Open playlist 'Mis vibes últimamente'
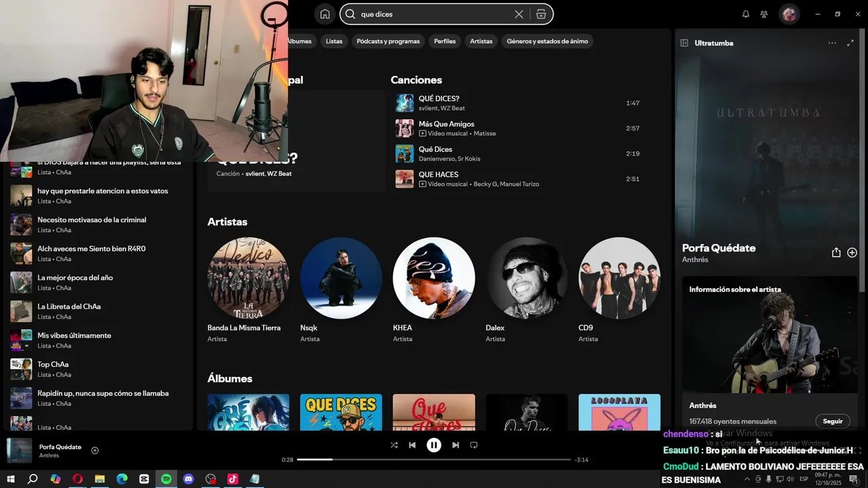 tap(98, 340)
